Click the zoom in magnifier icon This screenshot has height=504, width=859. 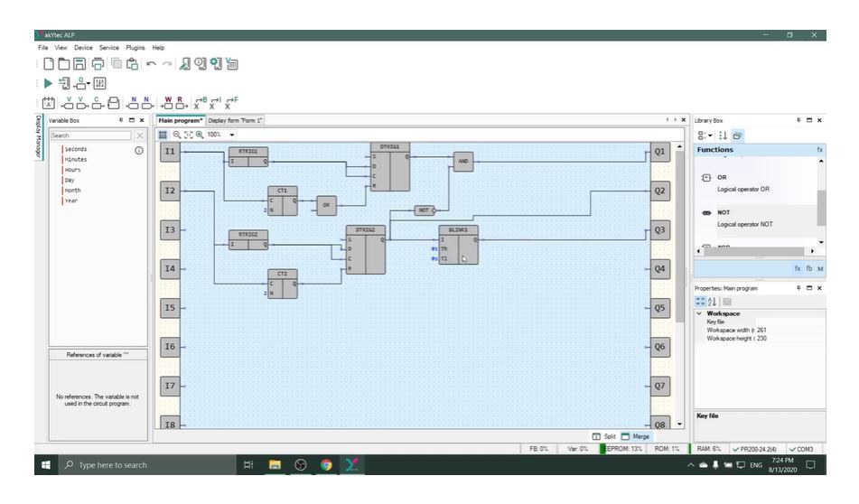200,135
